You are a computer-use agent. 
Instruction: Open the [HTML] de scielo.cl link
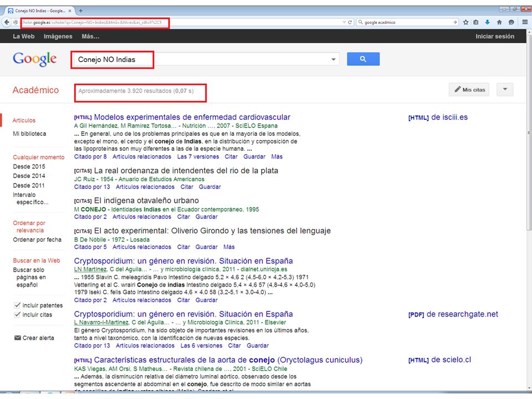(439, 360)
